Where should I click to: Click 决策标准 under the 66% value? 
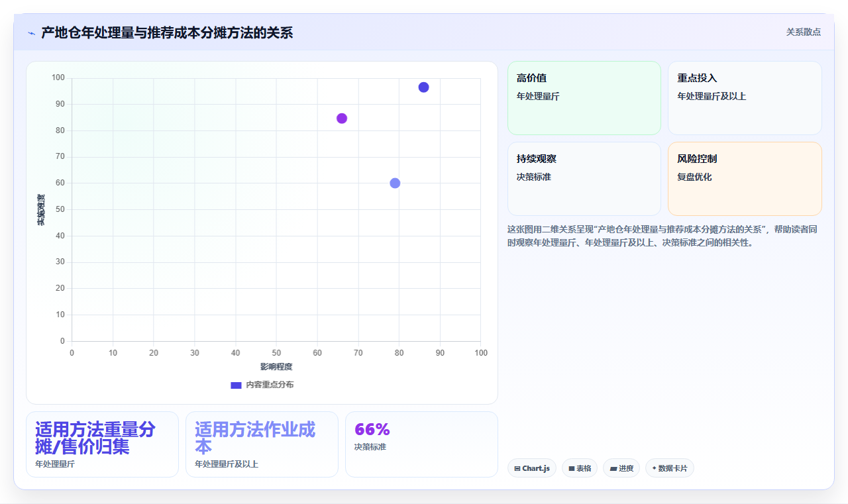pos(370,447)
